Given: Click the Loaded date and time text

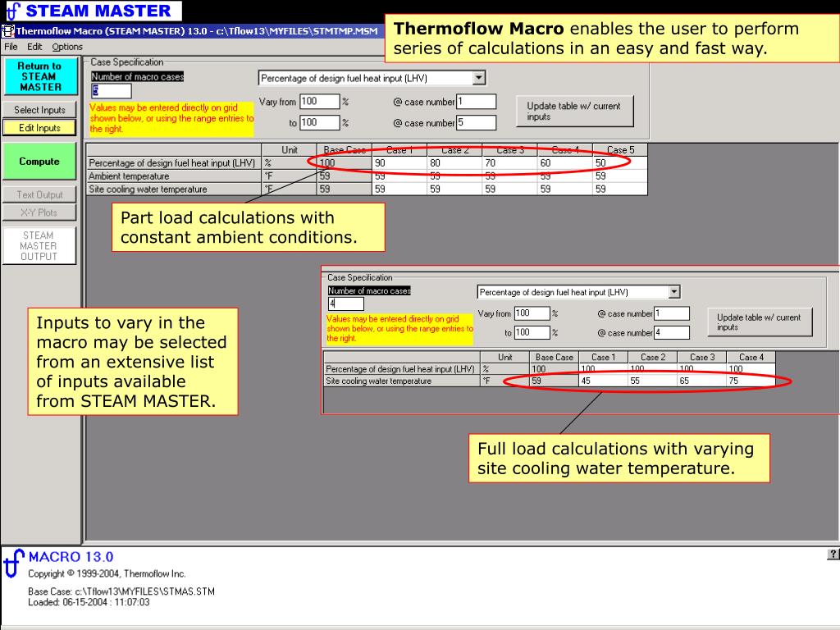Looking at the screenshot, I should tap(89, 602).
